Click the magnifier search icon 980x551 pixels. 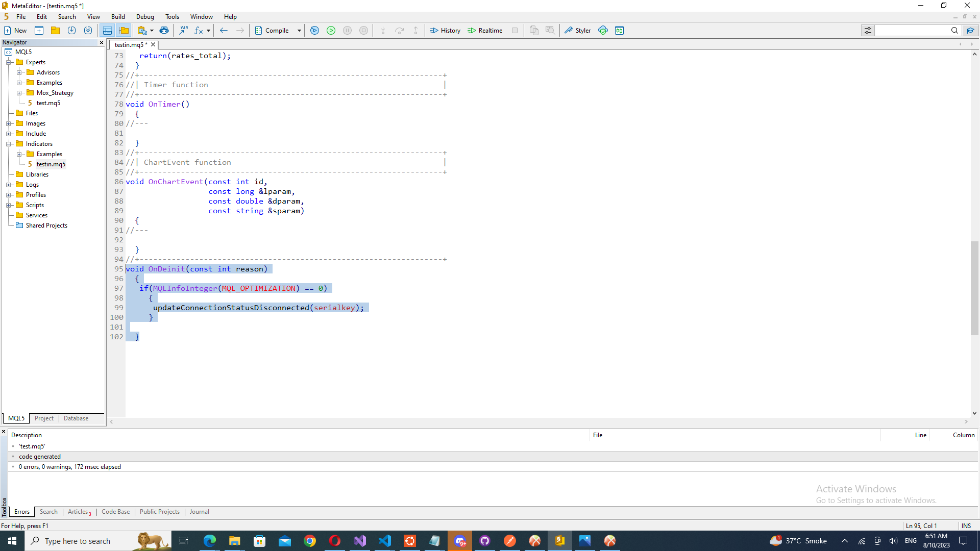(x=954, y=31)
